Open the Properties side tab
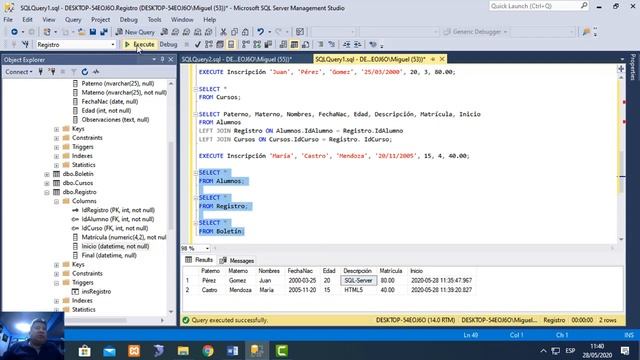This screenshot has height=360, width=640. [633, 67]
